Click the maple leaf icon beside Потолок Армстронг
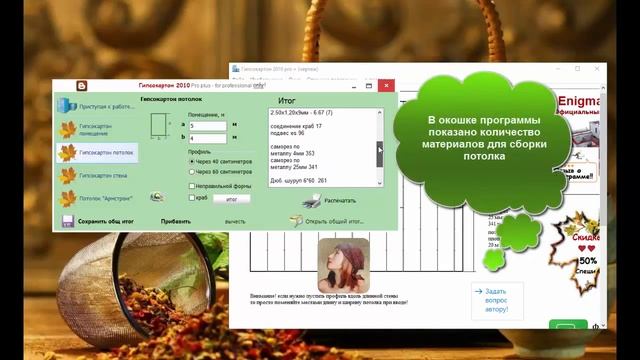This screenshot has width=640, height=360. click(68, 198)
